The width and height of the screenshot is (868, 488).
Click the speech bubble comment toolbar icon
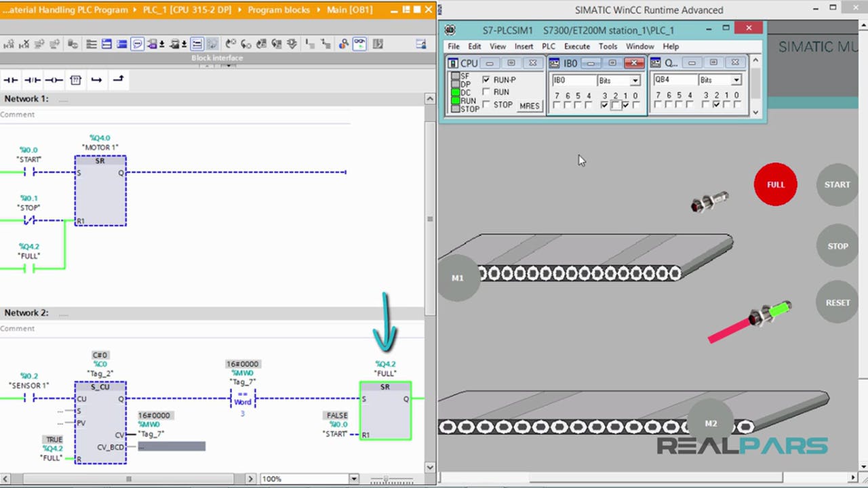click(137, 44)
